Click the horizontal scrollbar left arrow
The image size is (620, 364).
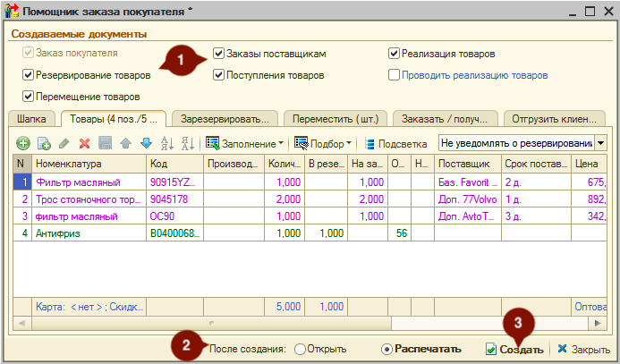(x=21, y=324)
